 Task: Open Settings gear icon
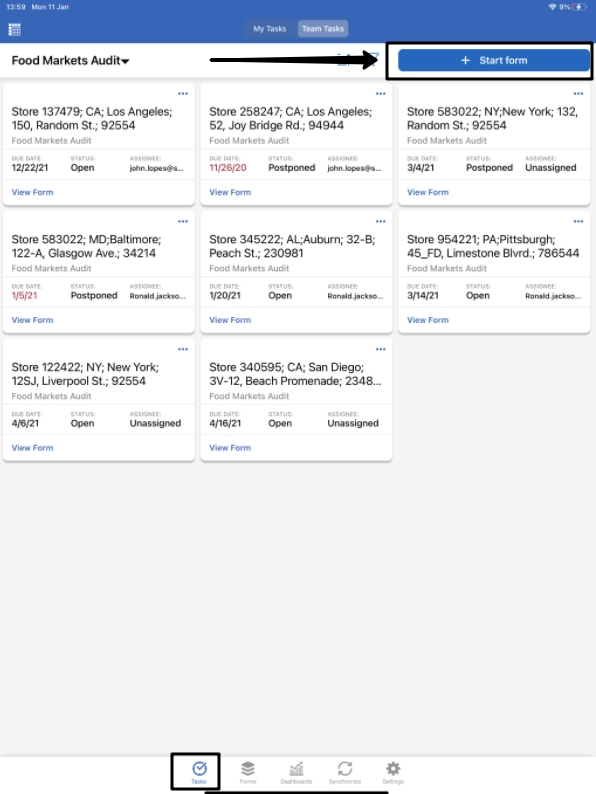click(393, 772)
